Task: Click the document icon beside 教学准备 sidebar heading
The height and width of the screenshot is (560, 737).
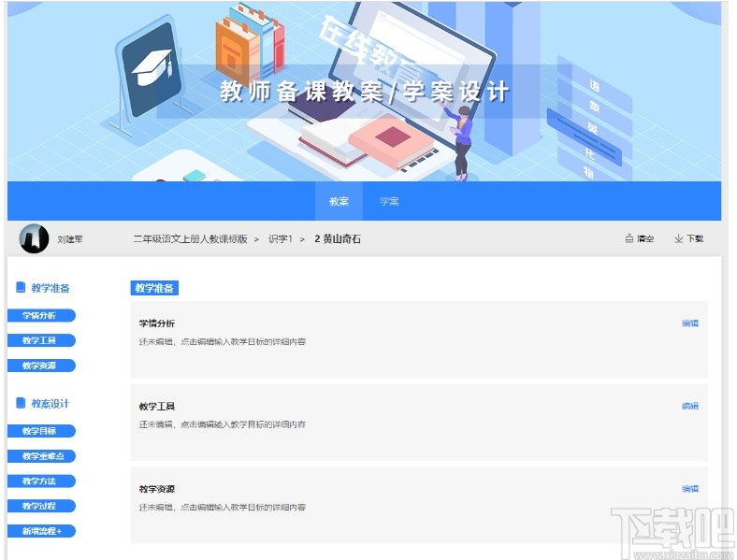Action: [21, 287]
